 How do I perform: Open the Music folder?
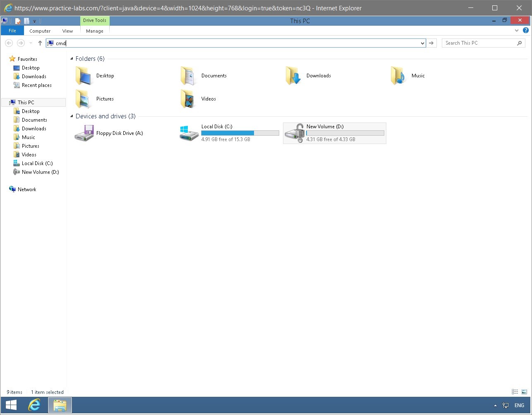pyautogui.click(x=418, y=75)
